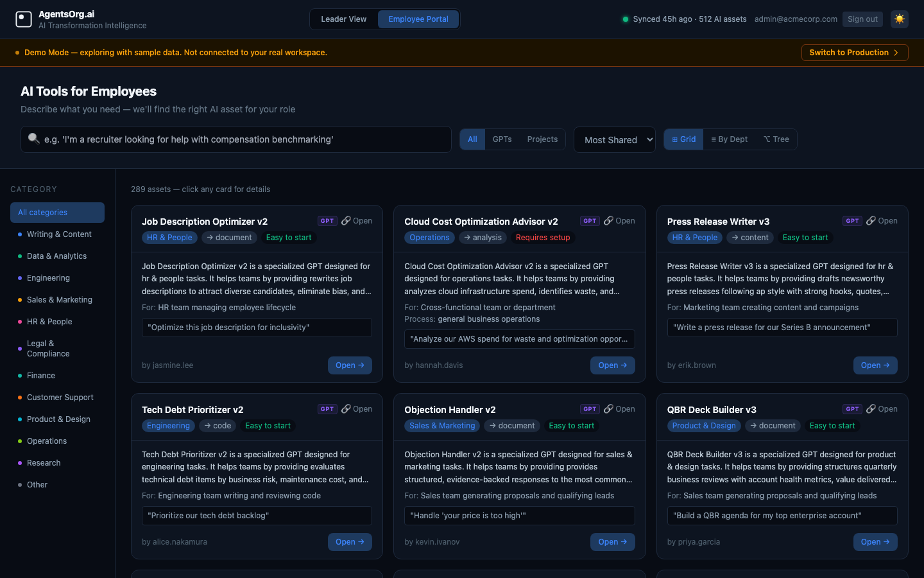
Task: Click the magnifier icon in the search bar
Action: click(x=33, y=138)
